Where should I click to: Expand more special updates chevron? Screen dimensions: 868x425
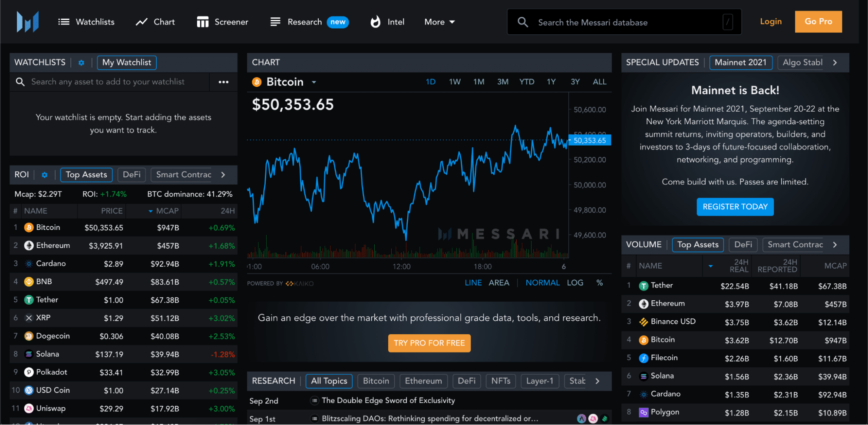(x=835, y=63)
